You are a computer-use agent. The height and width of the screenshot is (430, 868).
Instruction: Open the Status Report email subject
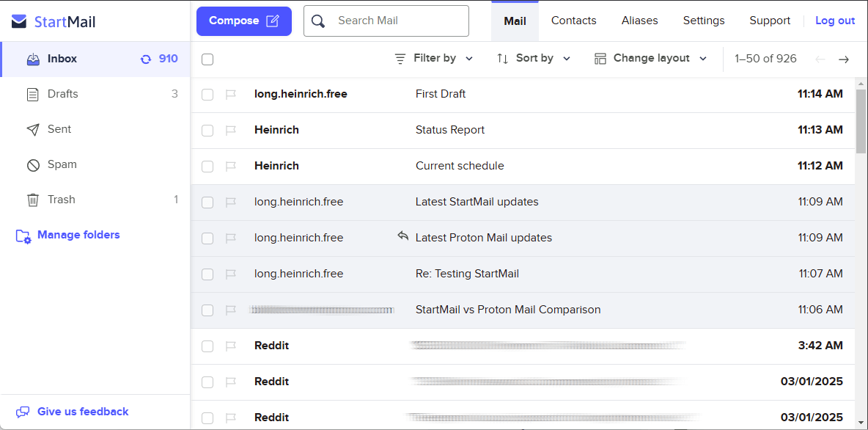(x=450, y=130)
